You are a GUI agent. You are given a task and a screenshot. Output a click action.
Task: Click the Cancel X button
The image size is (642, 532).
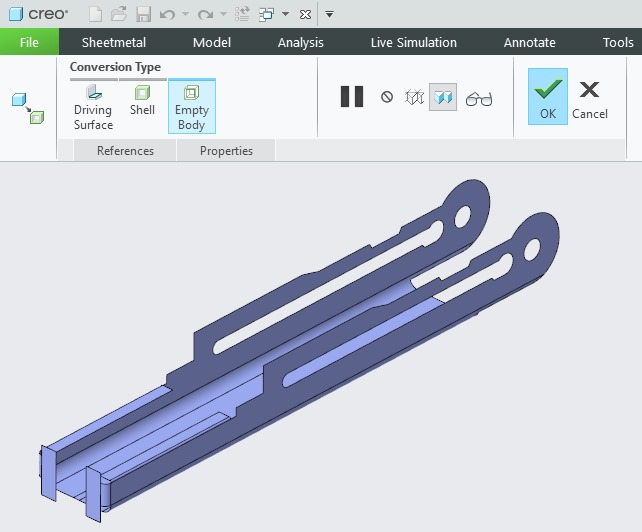pos(590,100)
